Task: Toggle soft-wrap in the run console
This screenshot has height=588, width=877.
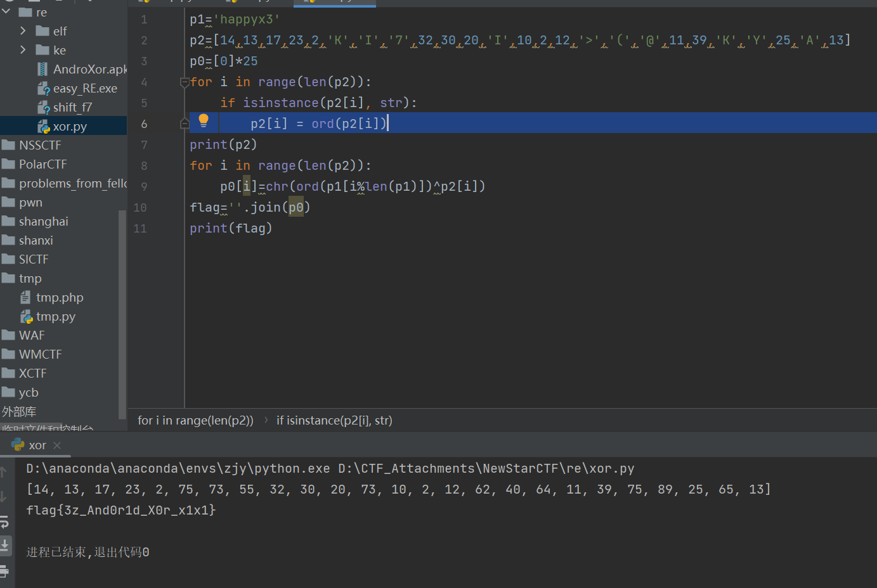Action: coord(4,521)
